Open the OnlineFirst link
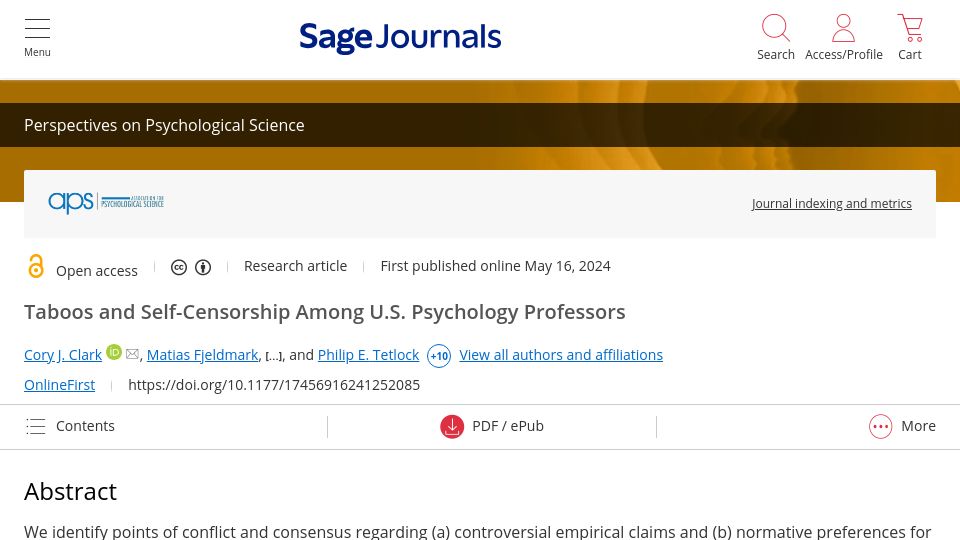 (59, 385)
